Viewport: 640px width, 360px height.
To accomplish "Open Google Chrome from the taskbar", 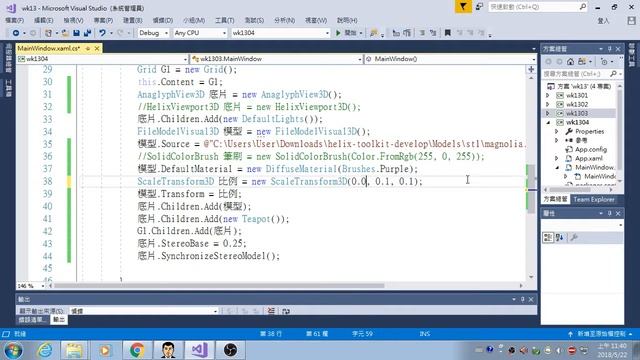I will pos(137,350).
